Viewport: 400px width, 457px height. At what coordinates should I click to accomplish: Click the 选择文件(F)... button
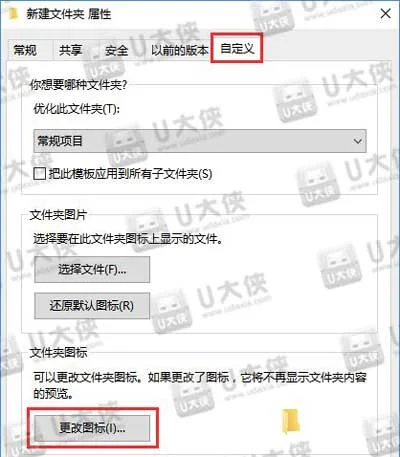92,269
